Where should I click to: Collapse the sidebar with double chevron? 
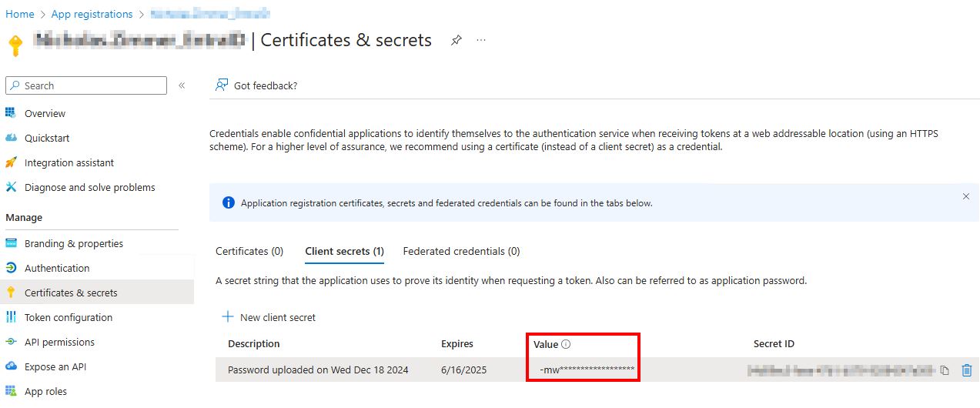click(x=182, y=85)
